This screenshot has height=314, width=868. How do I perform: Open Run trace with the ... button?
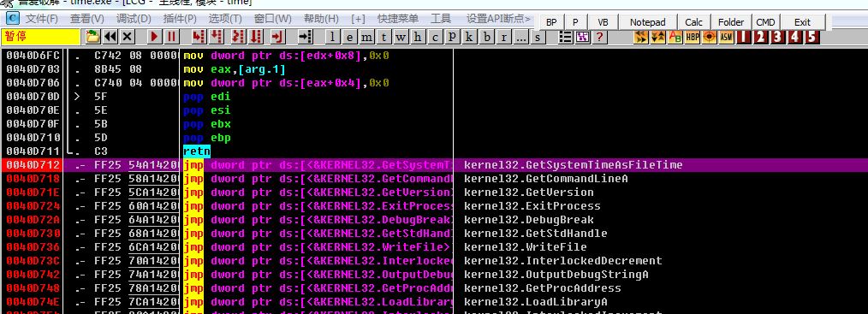pyautogui.click(x=521, y=37)
